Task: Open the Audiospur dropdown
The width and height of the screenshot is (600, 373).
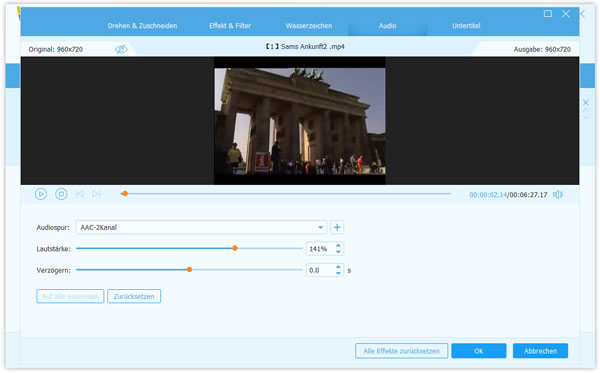Action: 320,228
